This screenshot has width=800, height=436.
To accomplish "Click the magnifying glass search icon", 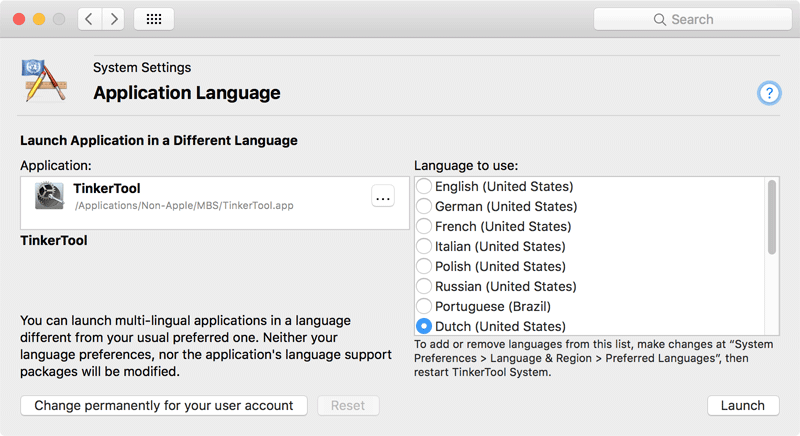I will click(x=660, y=19).
